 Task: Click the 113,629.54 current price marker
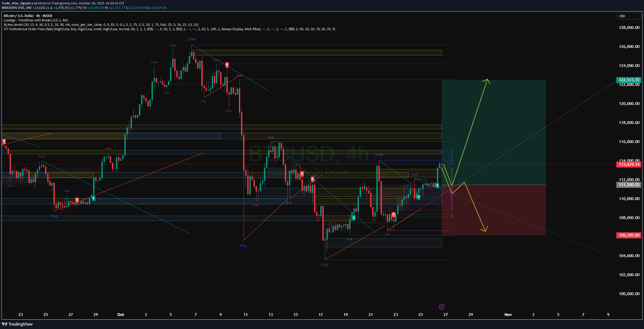(x=629, y=164)
